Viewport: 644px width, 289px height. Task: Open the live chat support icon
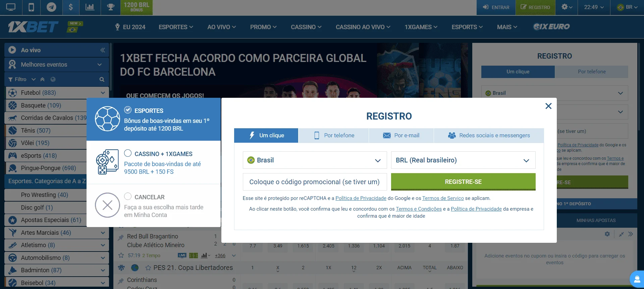[x=636, y=279]
